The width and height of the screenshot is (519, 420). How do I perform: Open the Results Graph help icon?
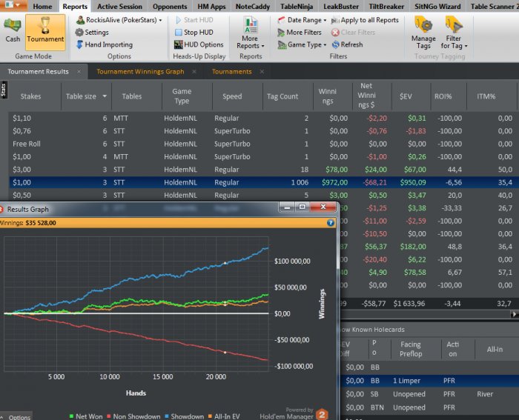pyautogui.click(x=331, y=222)
